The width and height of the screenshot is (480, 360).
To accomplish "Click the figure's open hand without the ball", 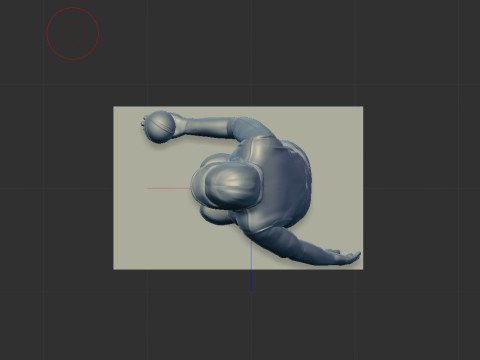I will coord(344,257).
